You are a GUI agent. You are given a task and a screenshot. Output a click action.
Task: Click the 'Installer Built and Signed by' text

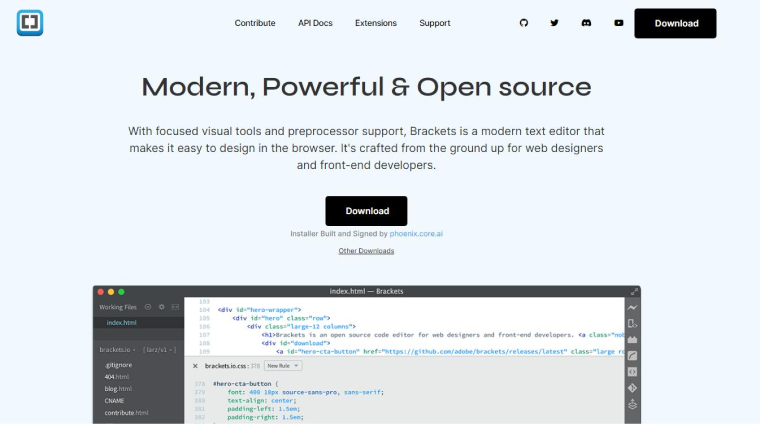(x=339, y=234)
